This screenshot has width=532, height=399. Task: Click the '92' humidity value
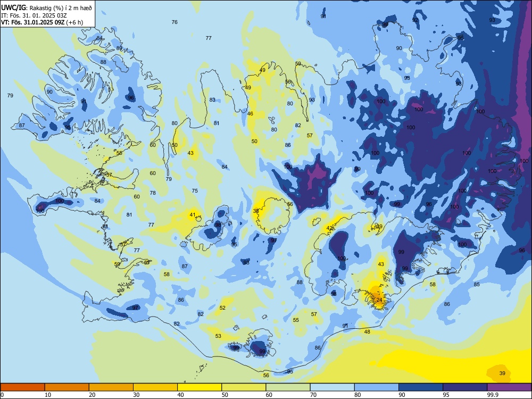click(415, 20)
